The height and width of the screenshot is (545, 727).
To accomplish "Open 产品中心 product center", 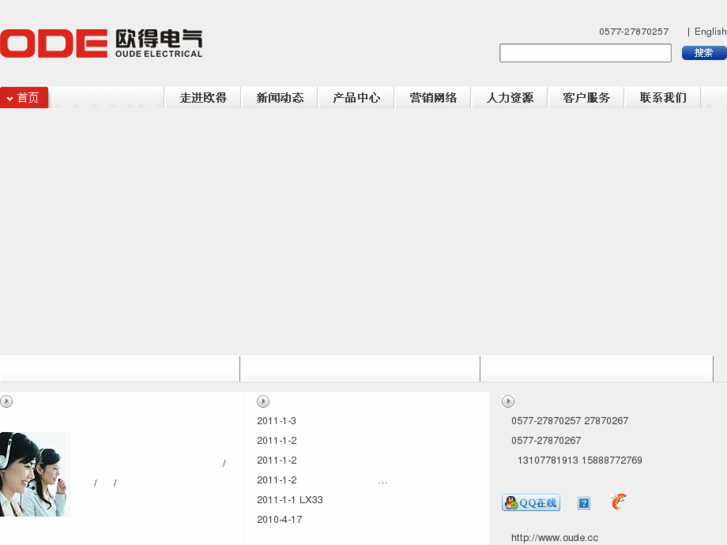I will 356,97.
